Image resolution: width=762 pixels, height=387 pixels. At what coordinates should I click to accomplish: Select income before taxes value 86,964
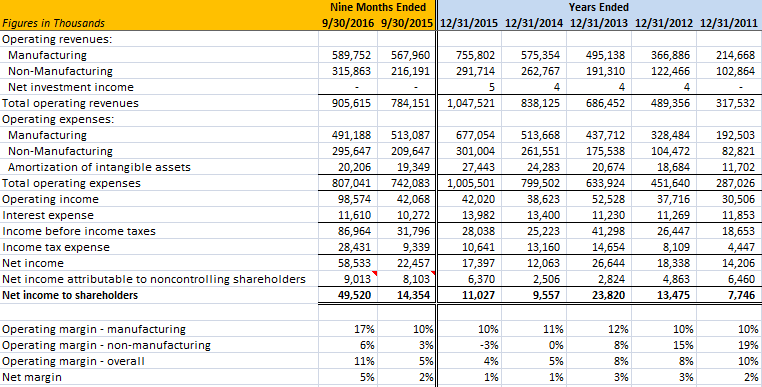[355, 231]
